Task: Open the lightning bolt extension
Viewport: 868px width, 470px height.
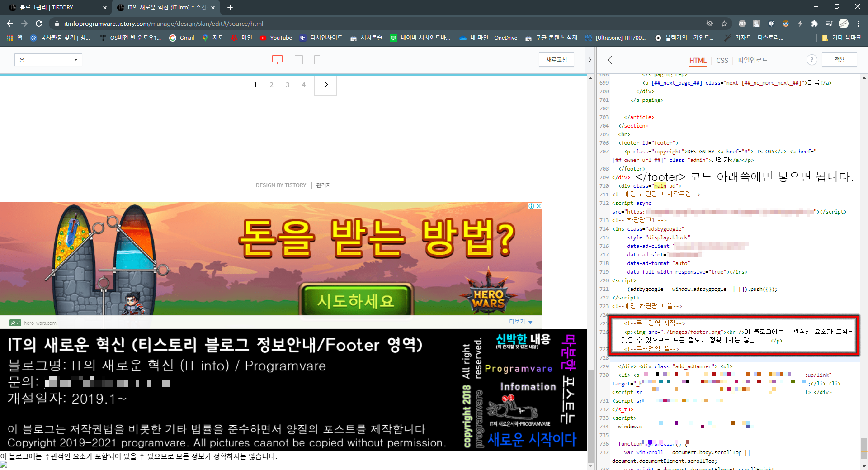Action: pyautogui.click(x=800, y=24)
